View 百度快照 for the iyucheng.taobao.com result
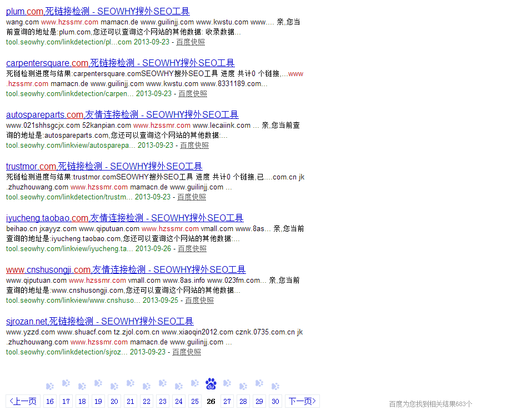 coord(192,249)
